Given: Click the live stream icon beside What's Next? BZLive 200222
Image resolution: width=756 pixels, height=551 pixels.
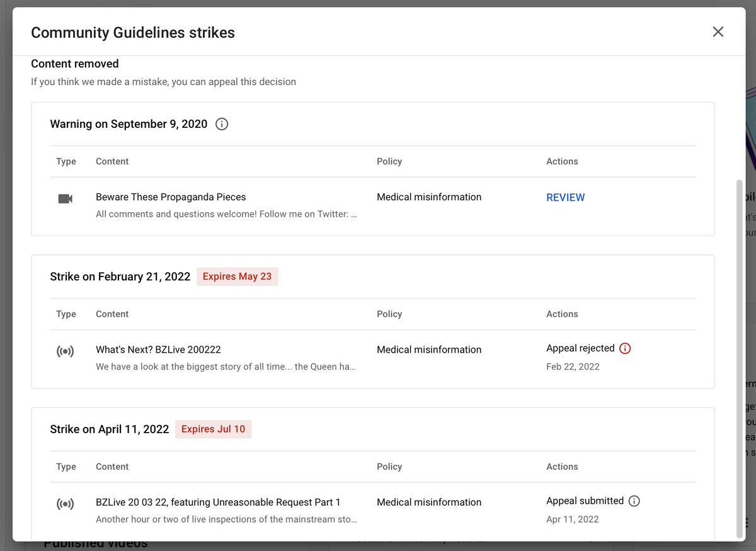Looking at the screenshot, I should click(66, 351).
